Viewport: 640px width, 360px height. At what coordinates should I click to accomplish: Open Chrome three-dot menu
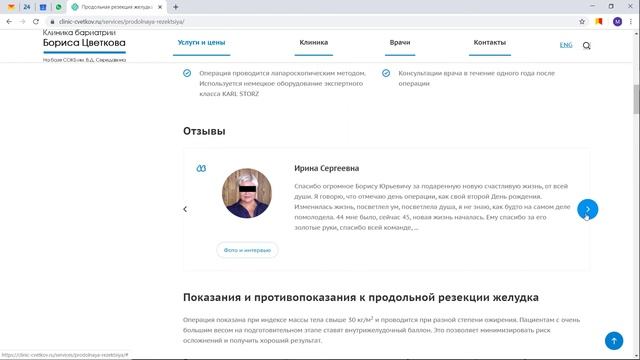coord(631,22)
